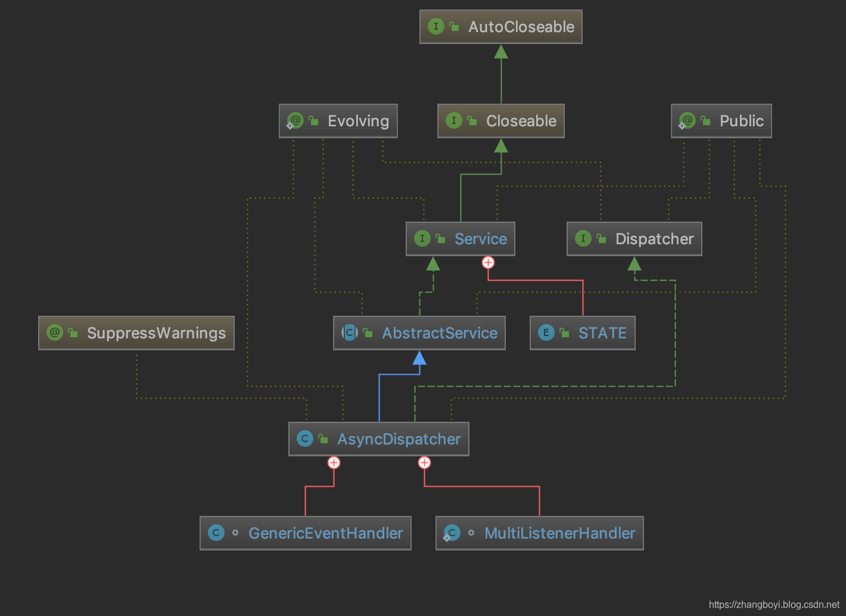Click the abstract class icon on AbstractService
Image resolution: width=846 pixels, height=616 pixels.
click(x=350, y=332)
